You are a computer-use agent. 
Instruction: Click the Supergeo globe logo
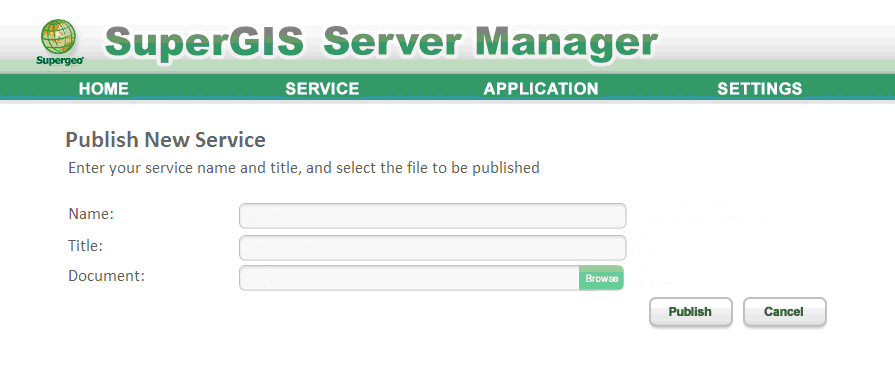(x=59, y=42)
